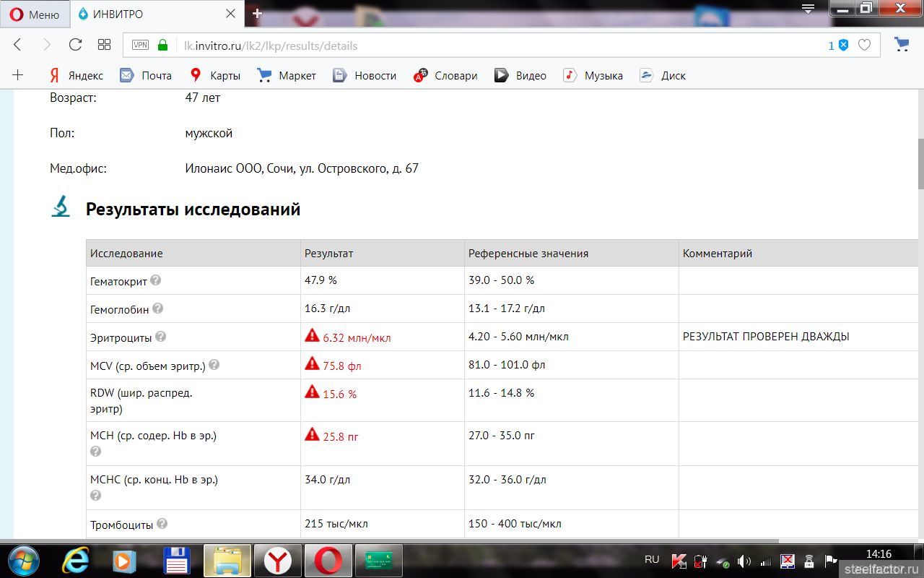Select reference range 150 - 400 тыс/мкл
The image size is (924, 578).
coord(515,524)
